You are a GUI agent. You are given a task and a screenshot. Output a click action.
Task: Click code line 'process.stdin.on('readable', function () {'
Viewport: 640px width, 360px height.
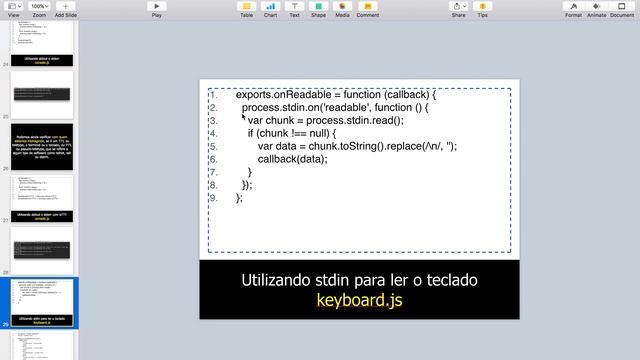(x=335, y=108)
